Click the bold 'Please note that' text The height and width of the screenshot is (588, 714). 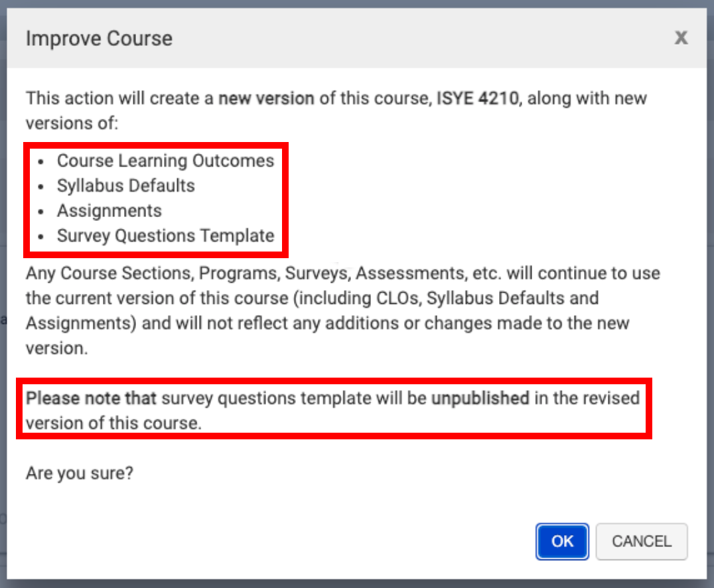pos(91,398)
